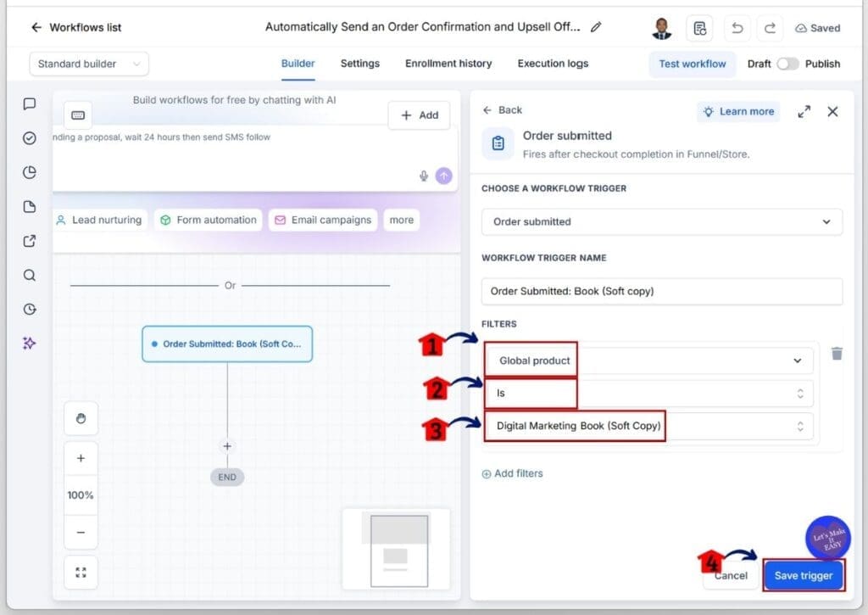
Task: Open Digital Marketing Book value dropdown
Action: pos(648,426)
